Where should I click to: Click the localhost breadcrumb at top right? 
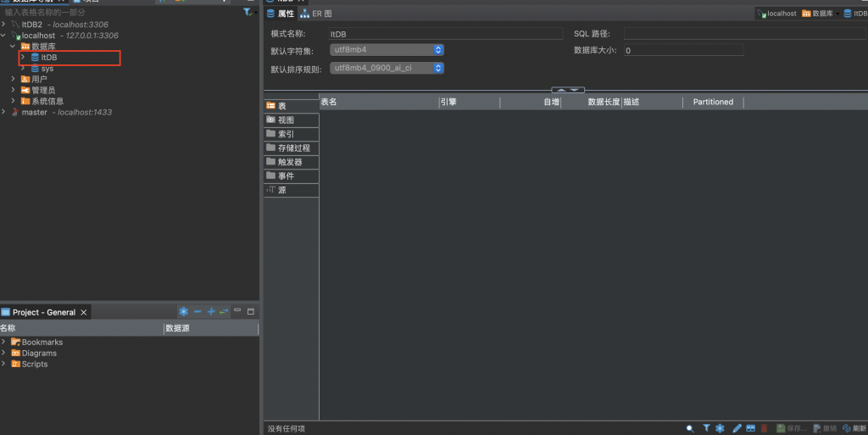pos(777,14)
